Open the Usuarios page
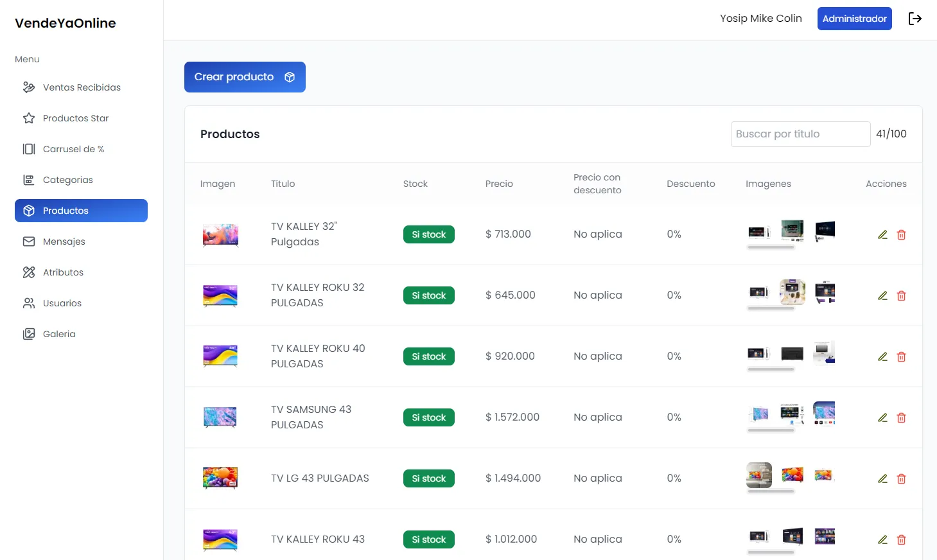This screenshot has width=937, height=560. click(81, 303)
